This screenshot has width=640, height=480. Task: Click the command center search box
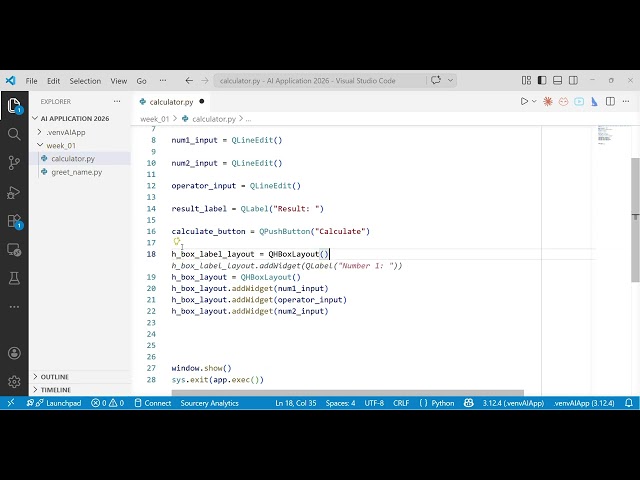tap(320, 80)
